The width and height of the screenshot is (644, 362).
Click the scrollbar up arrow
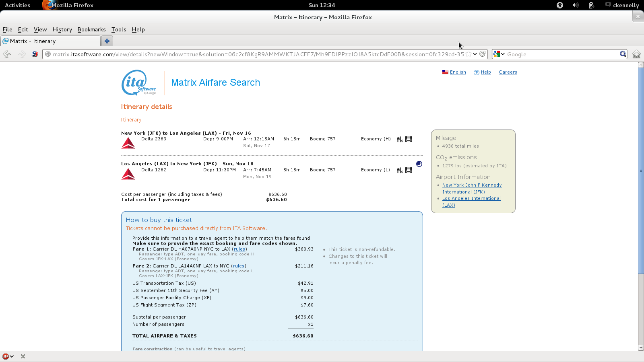point(641,65)
